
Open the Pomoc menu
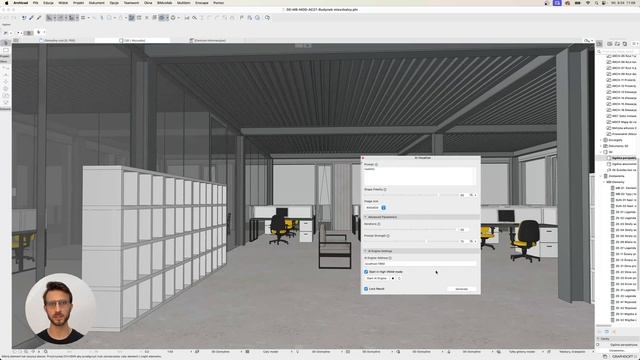coord(218,3)
